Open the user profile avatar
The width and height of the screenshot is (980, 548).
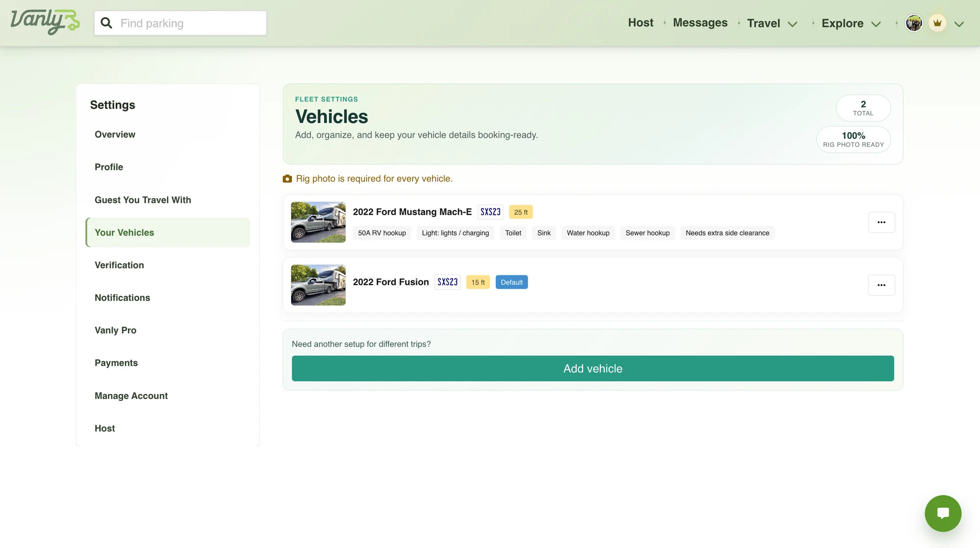tap(914, 23)
